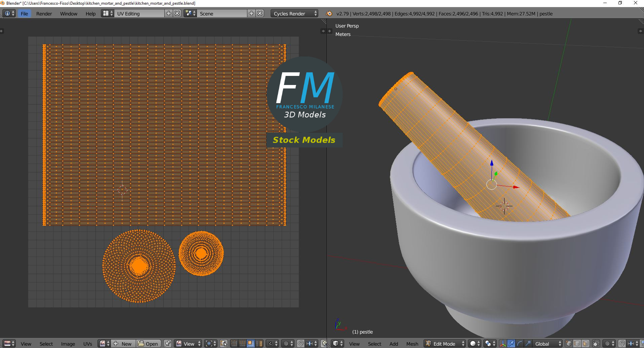Open the image View mode dropdown

point(189,344)
